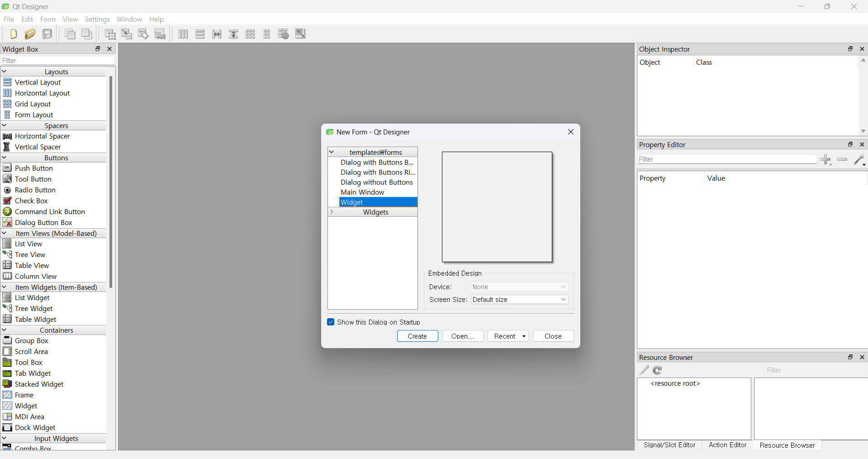Click the Bring to Front toolbar icon
868x459 pixels.
87,34
